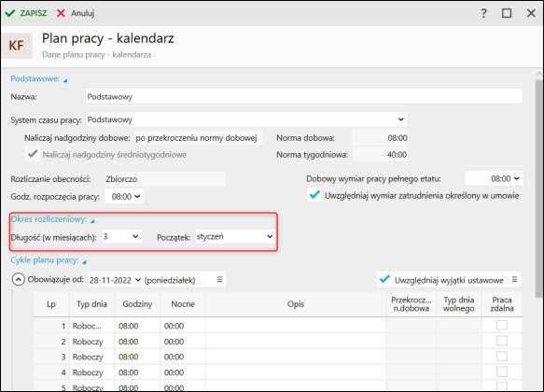Open Początek month dropdown showing styczeń

(235, 236)
